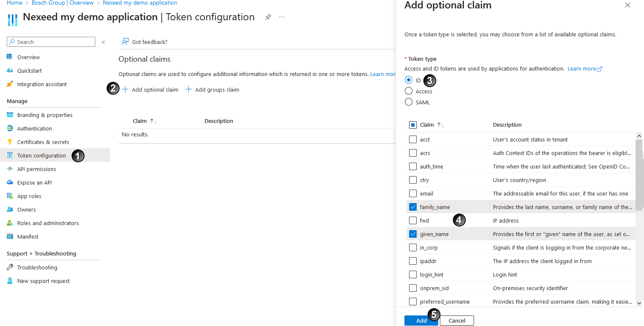Click Learn more link under Optional claims

click(x=383, y=74)
